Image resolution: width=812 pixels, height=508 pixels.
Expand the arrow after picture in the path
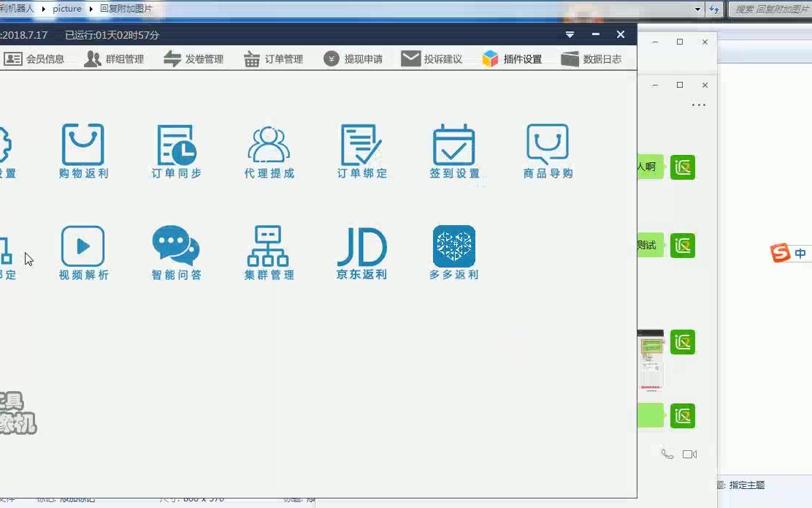(x=91, y=9)
